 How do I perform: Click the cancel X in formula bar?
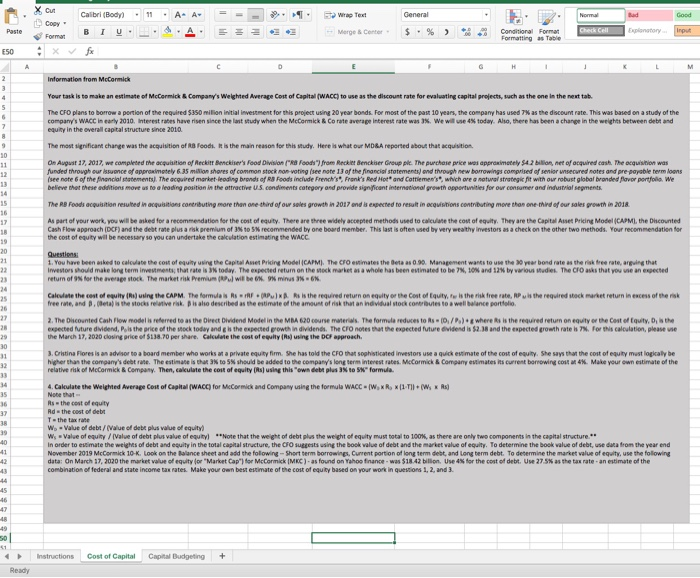55,51
